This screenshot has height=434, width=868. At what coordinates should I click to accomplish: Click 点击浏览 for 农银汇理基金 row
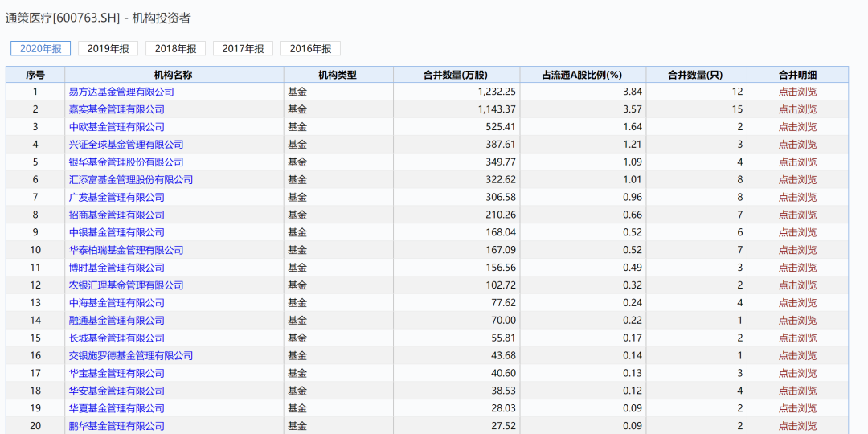[798, 285]
